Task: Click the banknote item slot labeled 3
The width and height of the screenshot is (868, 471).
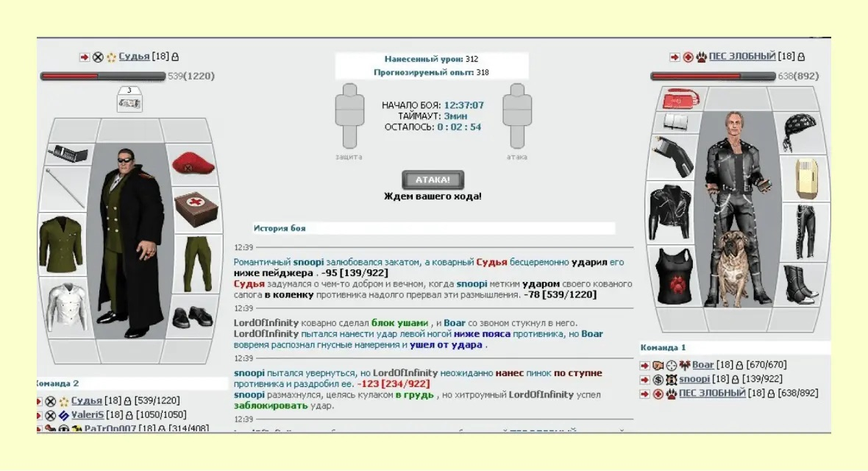Action: click(129, 100)
